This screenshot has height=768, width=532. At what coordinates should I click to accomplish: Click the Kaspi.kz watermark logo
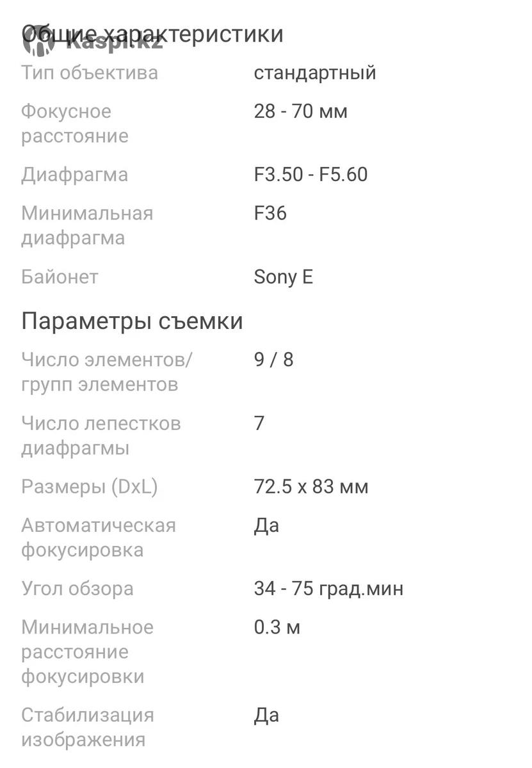click(x=93, y=42)
